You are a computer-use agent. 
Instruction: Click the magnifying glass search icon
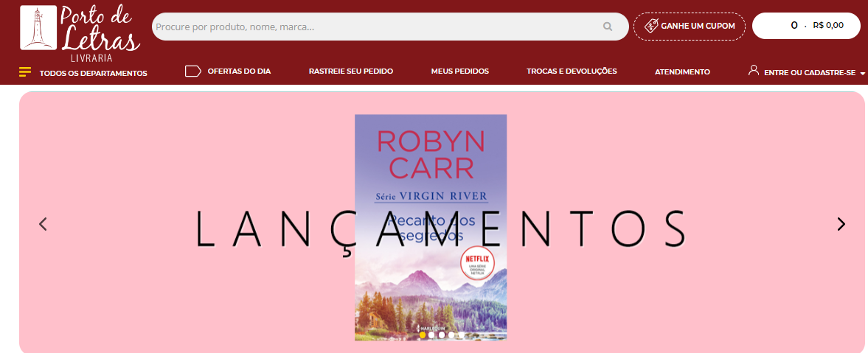click(x=608, y=26)
